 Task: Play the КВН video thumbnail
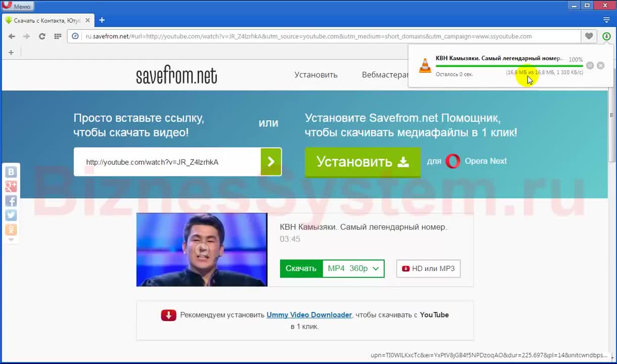pyautogui.click(x=202, y=250)
